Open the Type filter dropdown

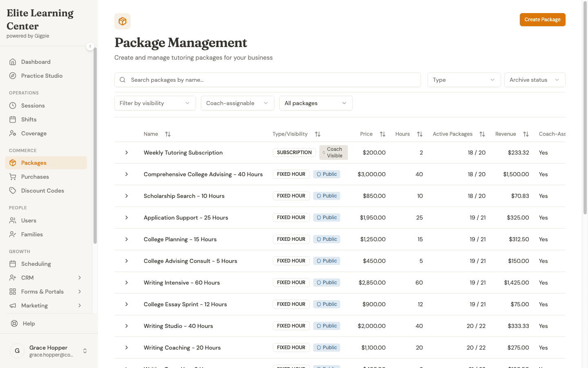click(464, 80)
